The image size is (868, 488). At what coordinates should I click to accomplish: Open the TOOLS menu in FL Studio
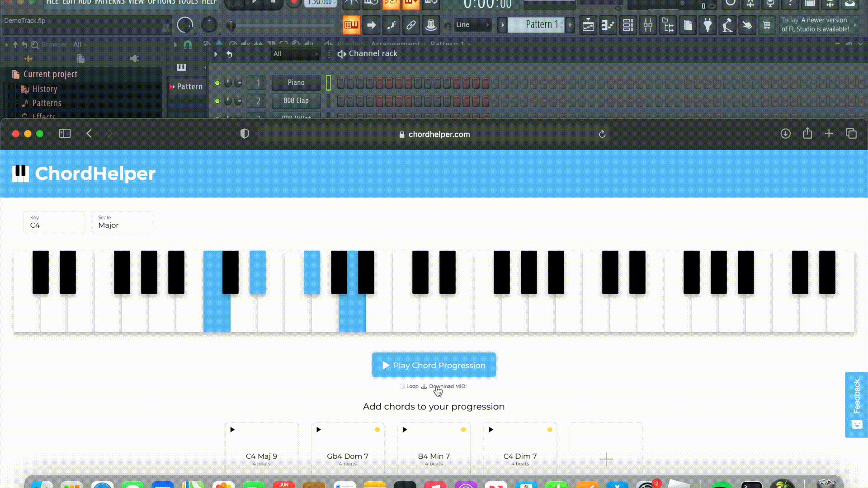coord(188,2)
